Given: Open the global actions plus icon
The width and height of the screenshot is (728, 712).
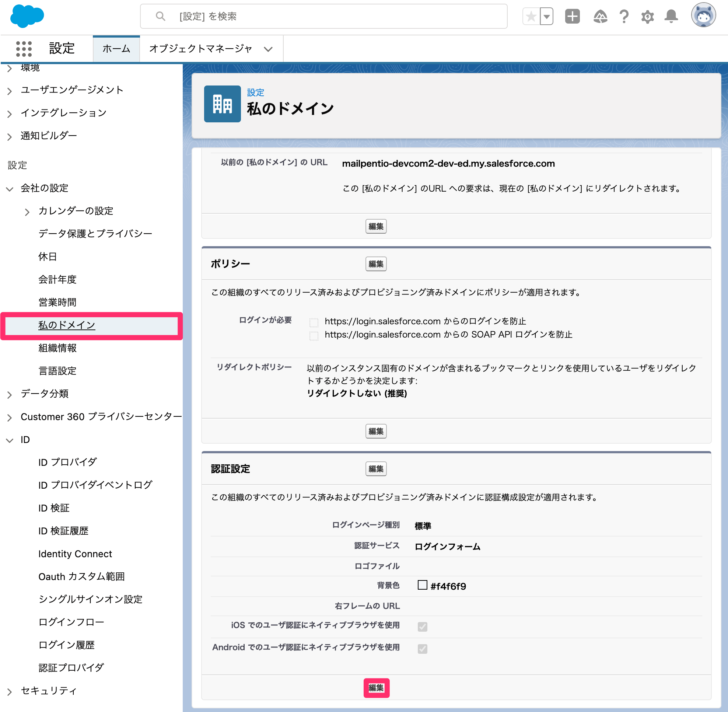Looking at the screenshot, I should coord(572,17).
